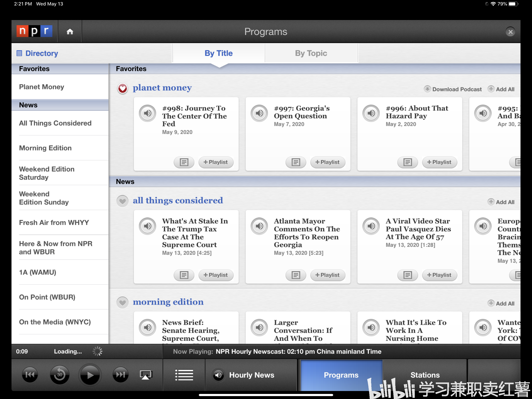Play Europe story audio icon

[483, 226]
